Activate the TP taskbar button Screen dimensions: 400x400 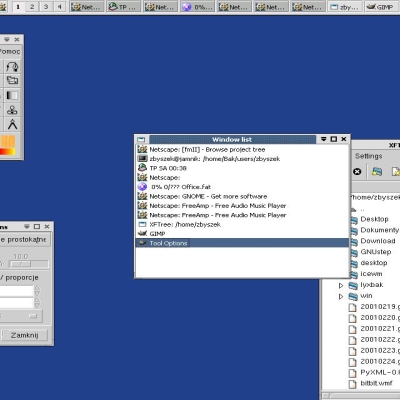pyautogui.click(x=123, y=7)
